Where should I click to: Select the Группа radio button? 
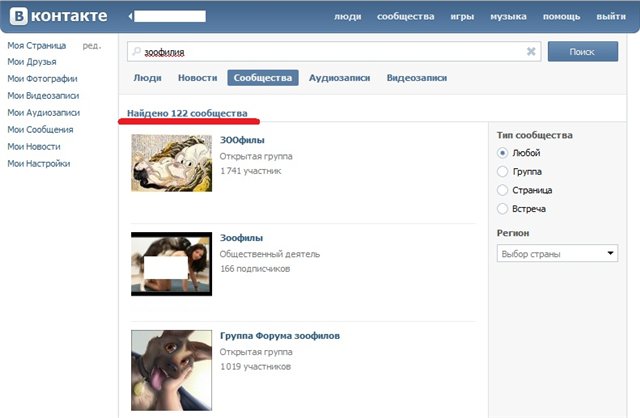tap(503, 171)
